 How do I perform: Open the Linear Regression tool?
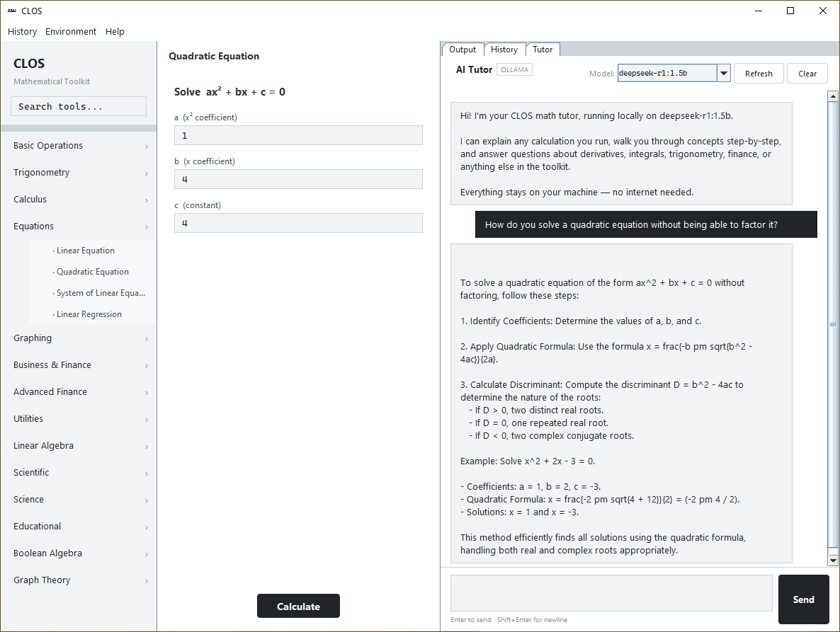[x=93, y=314]
